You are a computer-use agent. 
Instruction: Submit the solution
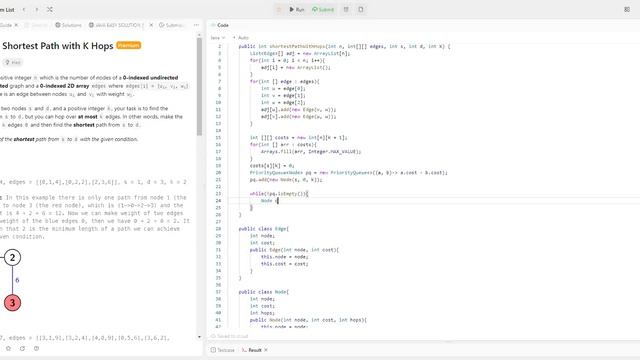tap(323, 9)
